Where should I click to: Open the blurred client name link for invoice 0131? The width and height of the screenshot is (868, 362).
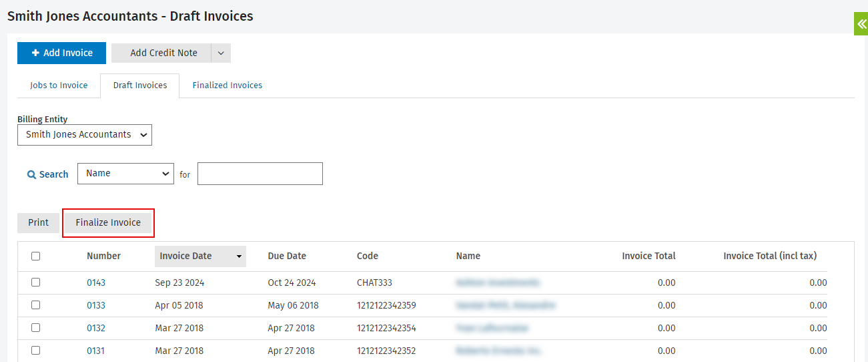pos(500,351)
